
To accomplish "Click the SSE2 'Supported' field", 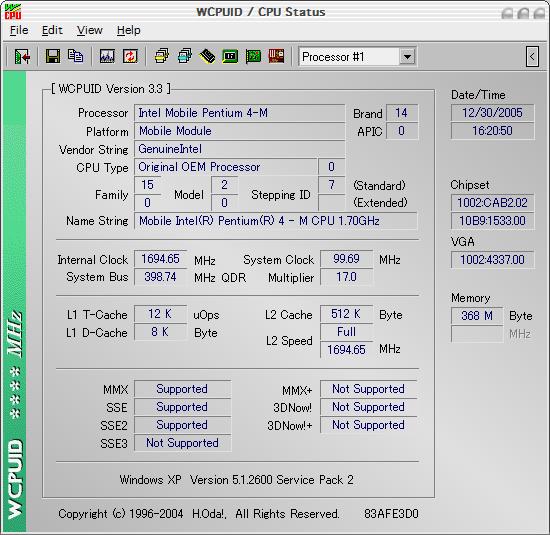I will pos(182,425).
